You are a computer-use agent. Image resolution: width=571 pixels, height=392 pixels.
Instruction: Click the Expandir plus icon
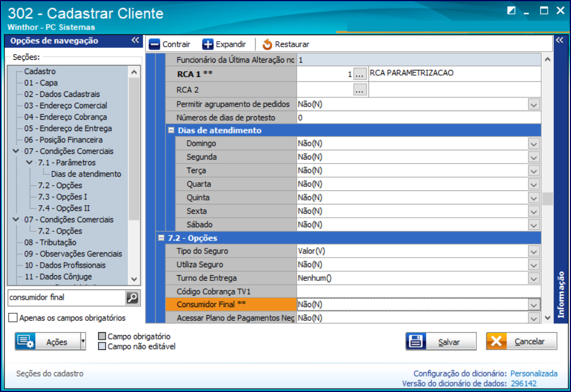point(208,44)
